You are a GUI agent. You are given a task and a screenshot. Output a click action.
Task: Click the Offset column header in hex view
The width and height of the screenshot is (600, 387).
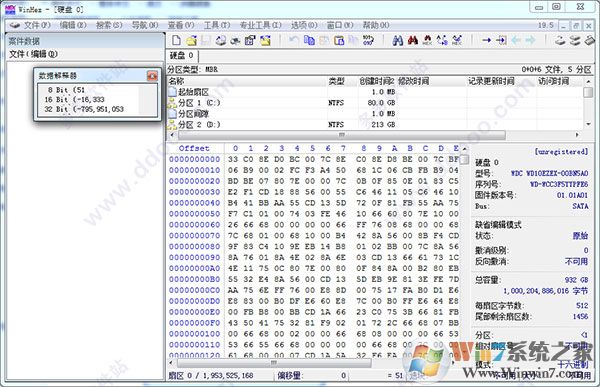coord(194,148)
